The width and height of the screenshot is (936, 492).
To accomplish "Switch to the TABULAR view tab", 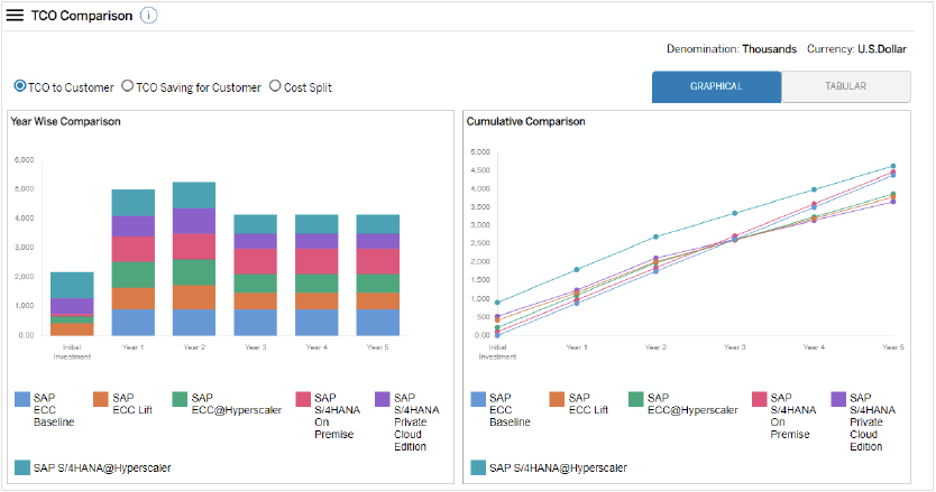I will [x=846, y=87].
